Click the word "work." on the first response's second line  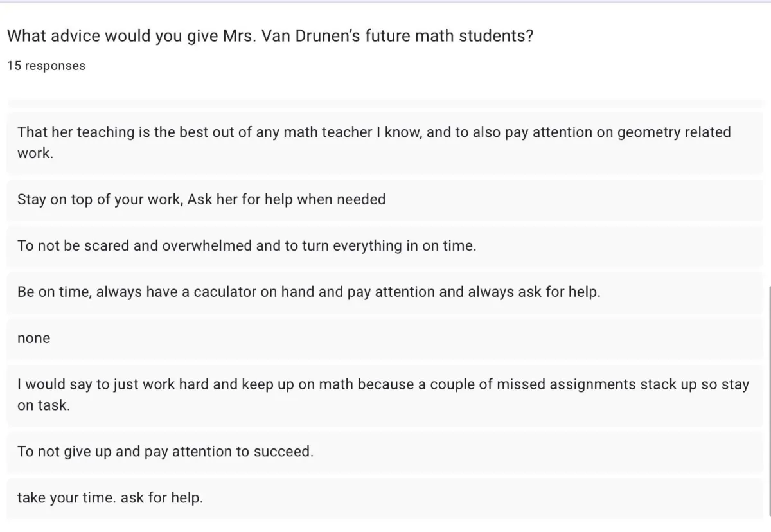(35, 154)
